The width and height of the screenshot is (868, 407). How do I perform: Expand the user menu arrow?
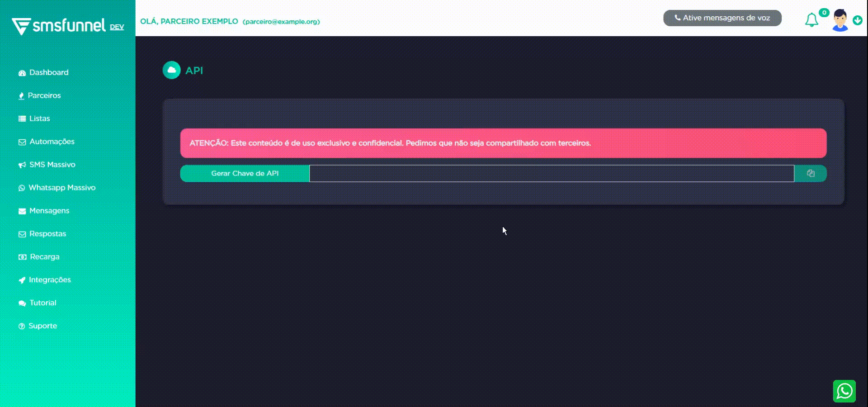(857, 20)
